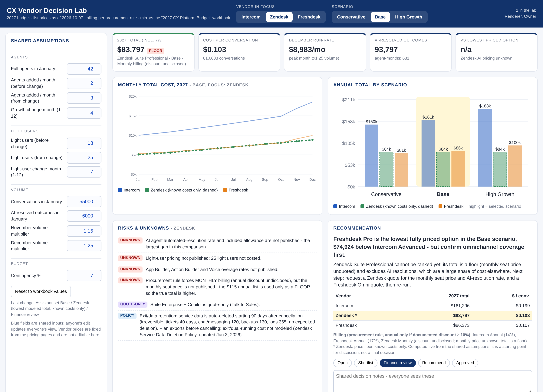This screenshot has height=392, width=543.
Task: Click the $81k Conservative Freshdesk bar
Action: point(401,170)
